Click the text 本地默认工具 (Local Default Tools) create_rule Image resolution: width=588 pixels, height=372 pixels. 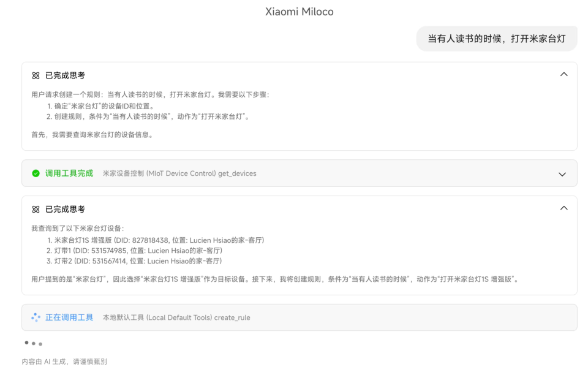176,317
